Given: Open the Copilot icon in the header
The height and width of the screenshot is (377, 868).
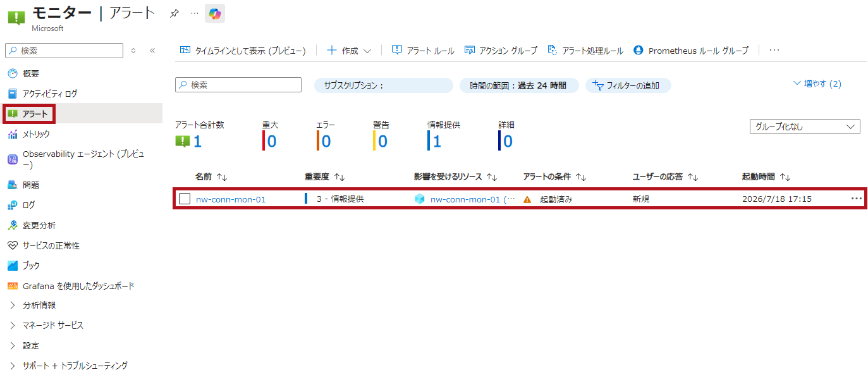Looking at the screenshot, I should pyautogui.click(x=214, y=13).
